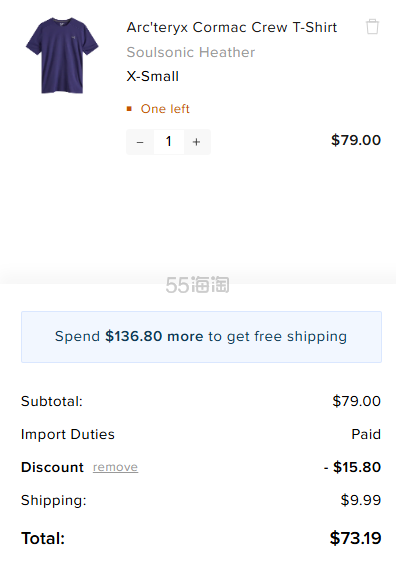Image resolution: width=396 pixels, height=569 pixels.
Task: Open the Arc'teryx Cormac Crew T-Shirt title
Action: tap(232, 28)
